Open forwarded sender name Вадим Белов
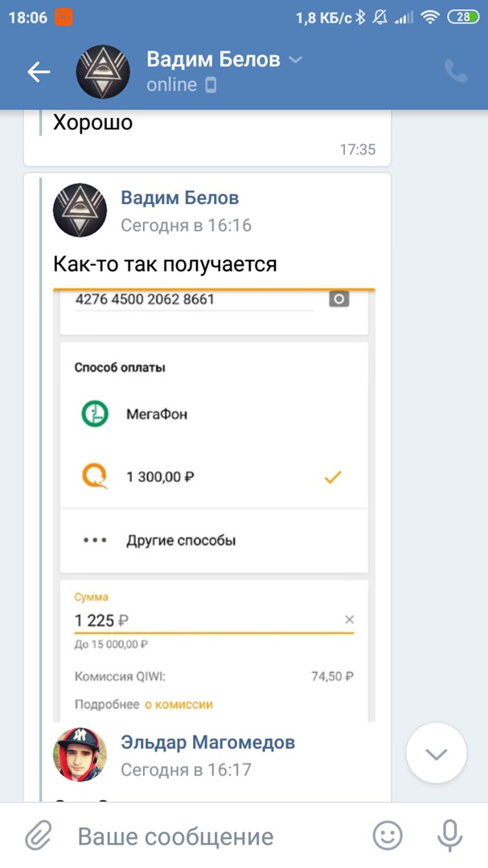The height and width of the screenshot is (868, 488). pos(179,198)
